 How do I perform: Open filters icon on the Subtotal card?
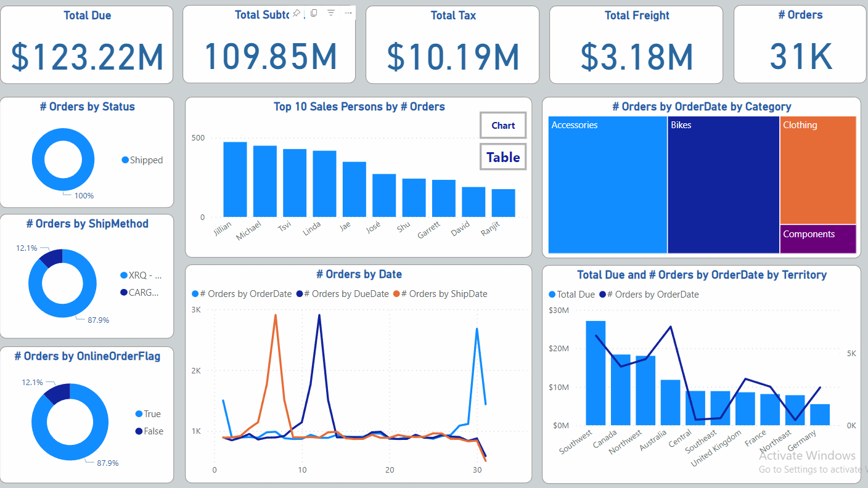point(331,13)
